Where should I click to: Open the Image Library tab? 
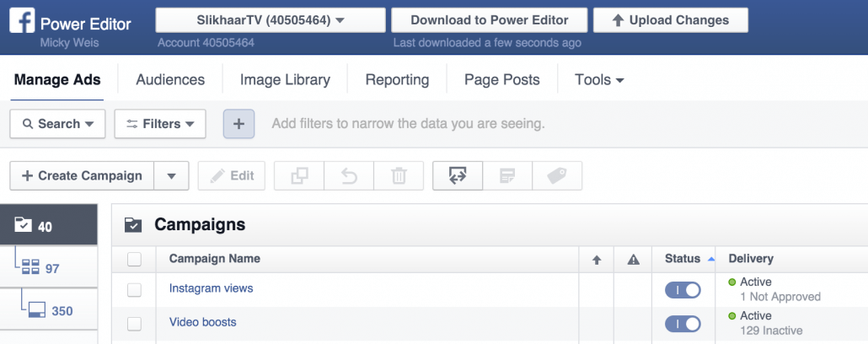coord(285,80)
